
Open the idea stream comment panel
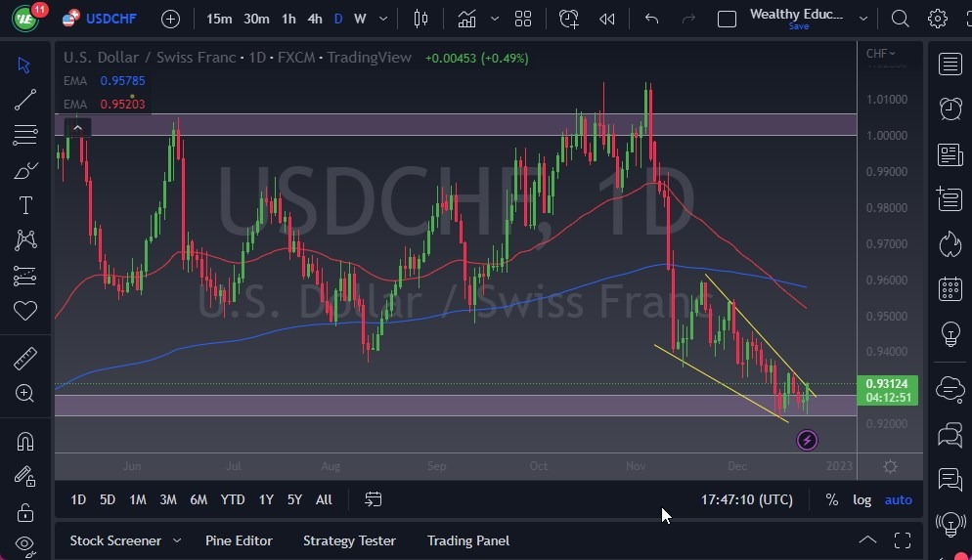pos(950,480)
